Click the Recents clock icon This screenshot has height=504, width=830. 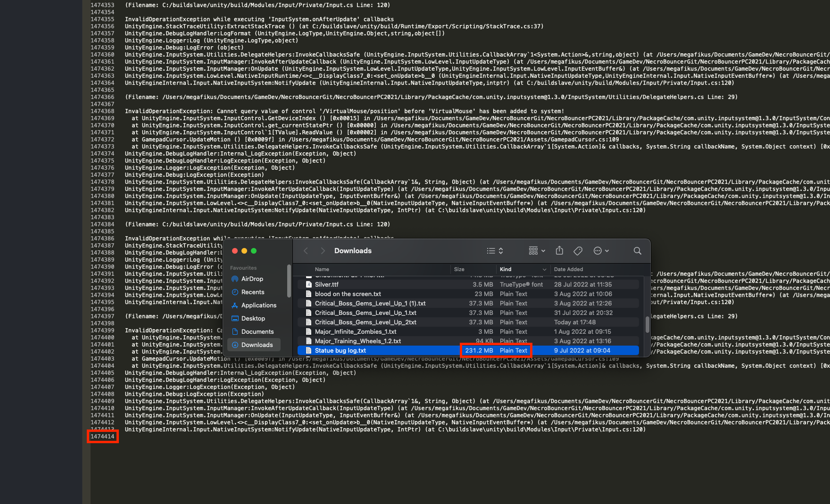(x=235, y=292)
